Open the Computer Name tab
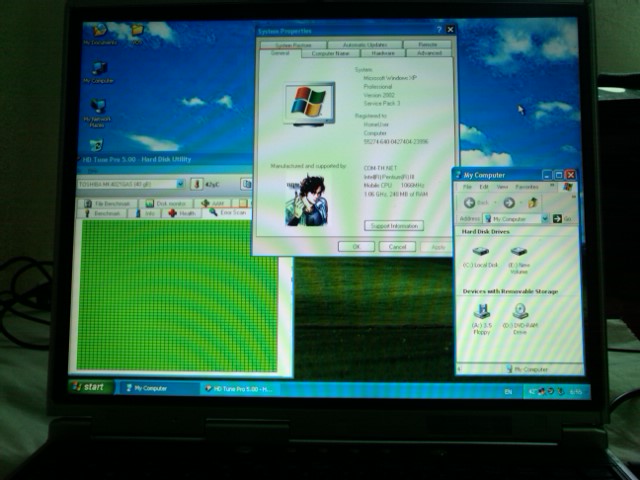The height and width of the screenshot is (480, 640). 330,53
